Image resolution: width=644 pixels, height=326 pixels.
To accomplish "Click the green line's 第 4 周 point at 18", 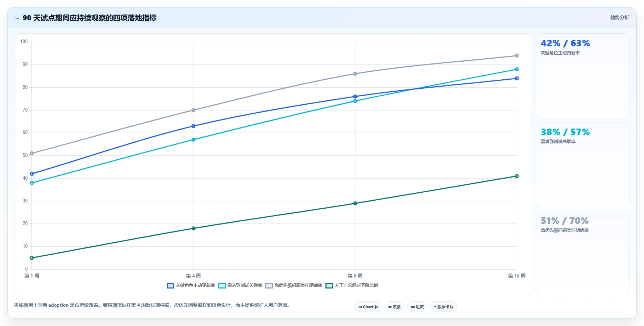I will (x=194, y=229).
